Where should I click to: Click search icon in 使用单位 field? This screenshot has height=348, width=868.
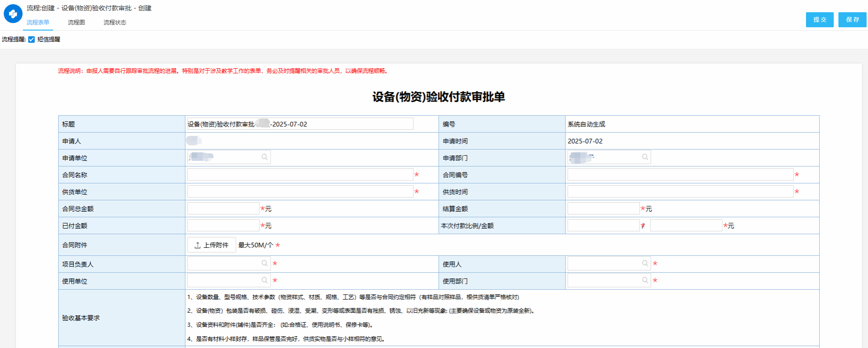coord(264,280)
